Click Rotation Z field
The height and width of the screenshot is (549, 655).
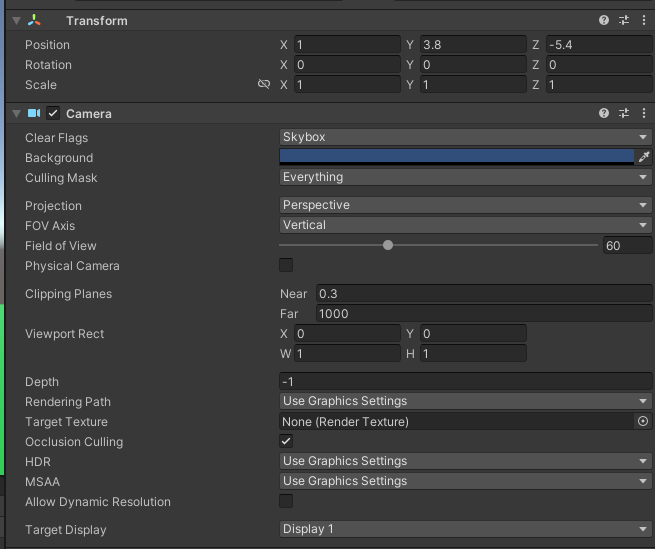[599, 64]
